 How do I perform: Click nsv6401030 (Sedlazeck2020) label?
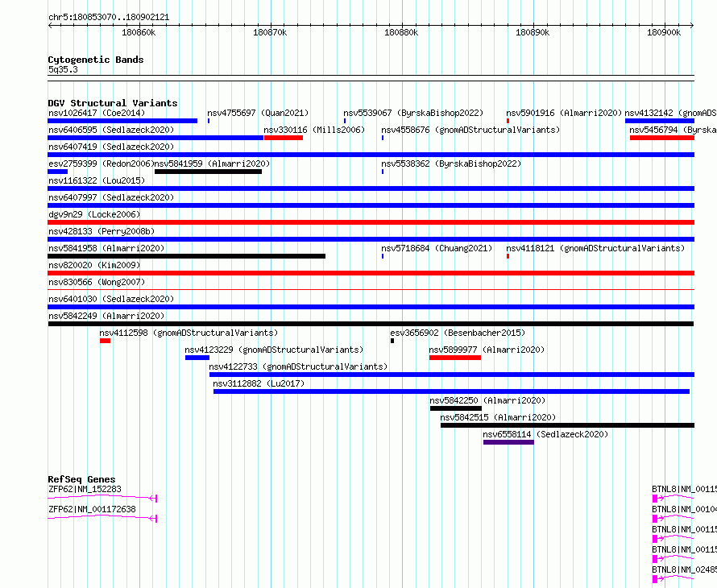(111, 299)
